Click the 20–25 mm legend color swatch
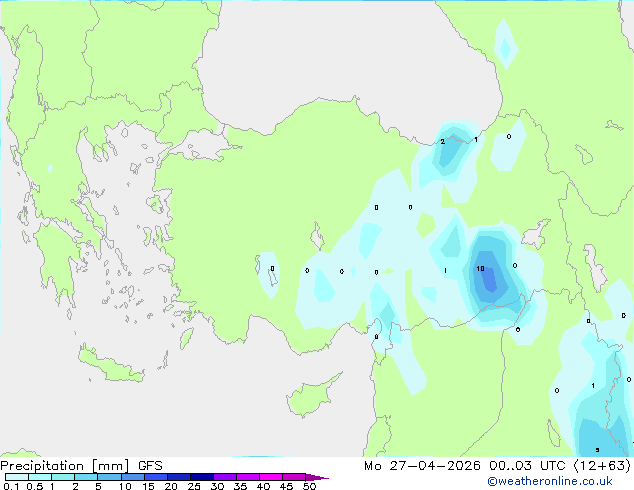This screenshot has height=490, width=634. (x=179, y=477)
